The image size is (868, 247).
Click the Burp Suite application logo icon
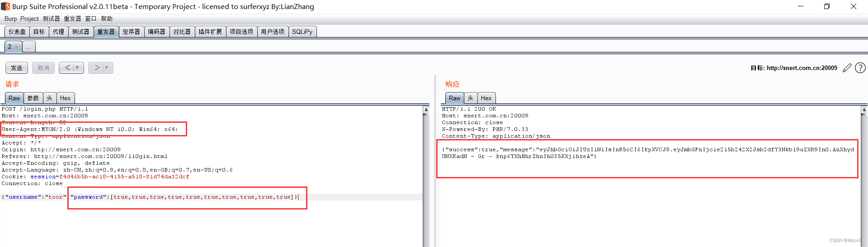click(x=5, y=6)
